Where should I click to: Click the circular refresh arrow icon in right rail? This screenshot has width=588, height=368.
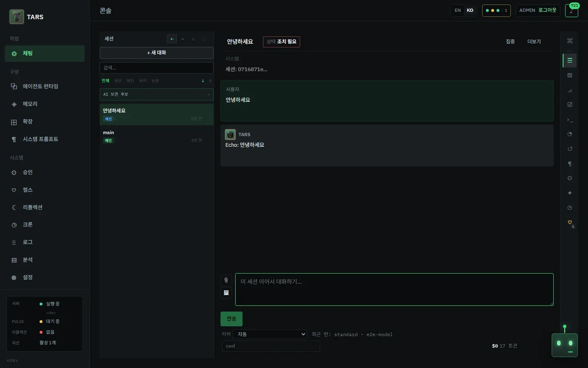570,149
